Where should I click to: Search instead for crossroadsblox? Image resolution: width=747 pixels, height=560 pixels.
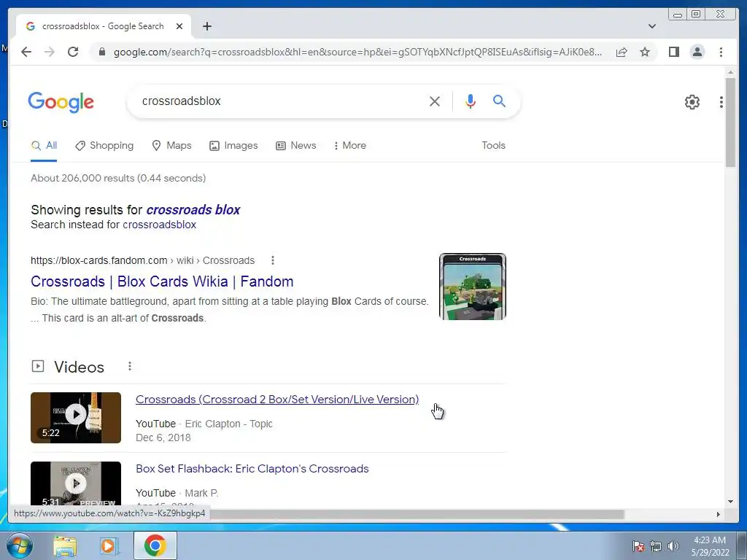coord(159,225)
